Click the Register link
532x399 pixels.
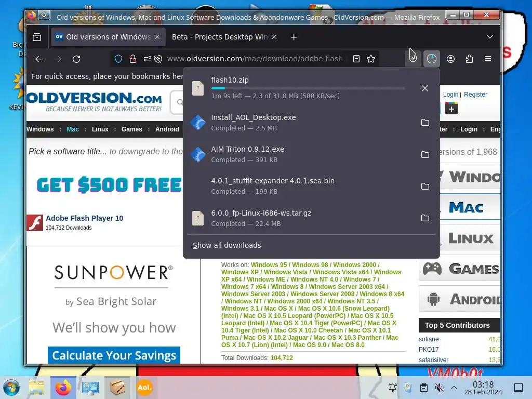tap(475, 95)
